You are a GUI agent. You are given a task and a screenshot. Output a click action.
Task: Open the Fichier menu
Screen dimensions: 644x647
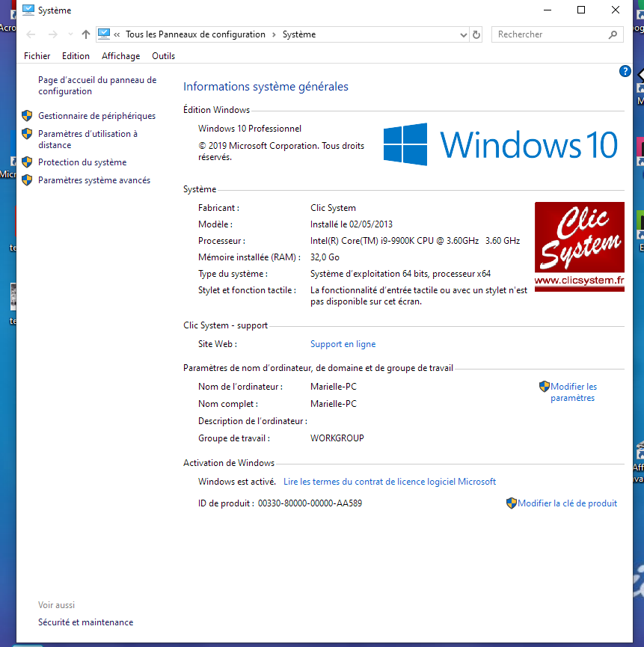(x=37, y=56)
